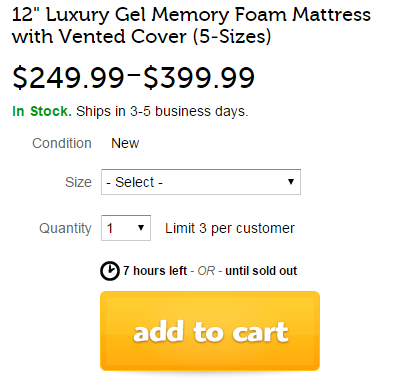Open the Quantity dropdown showing 1
The image size is (397, 381).
coord(126,228)
